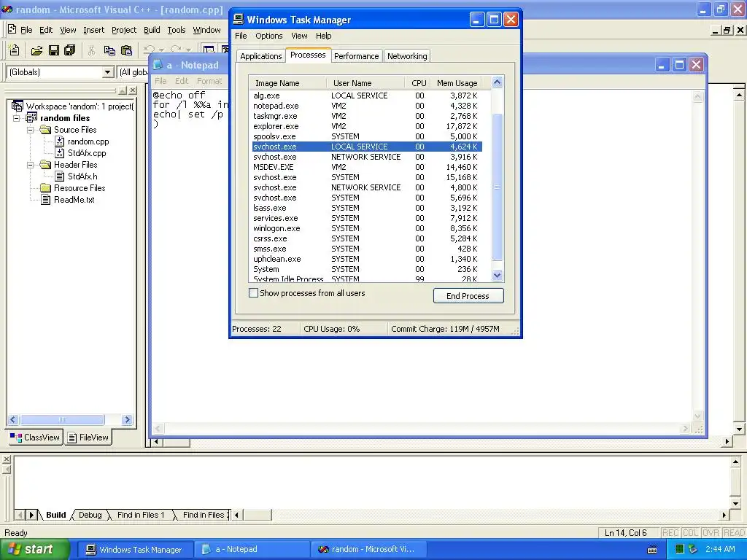Select the explorer.exe process row
Screen dimensions: 747x560
367,126
